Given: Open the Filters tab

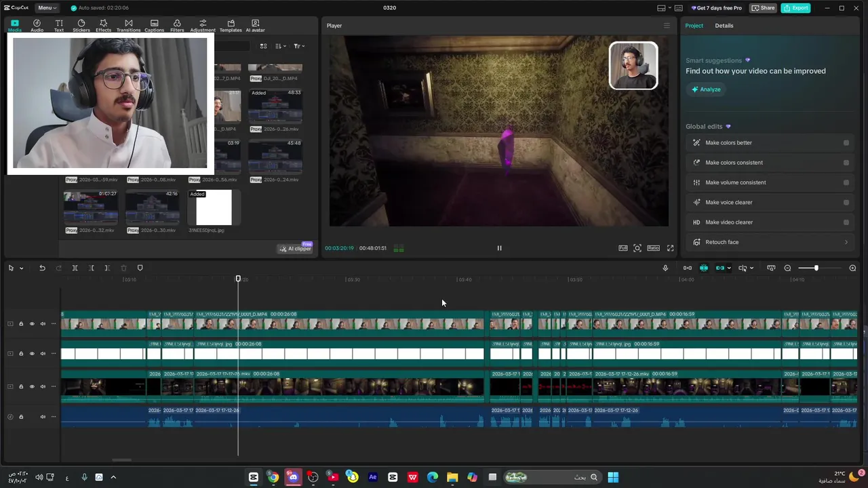Looking at the screenshot, I should (177, 26).
